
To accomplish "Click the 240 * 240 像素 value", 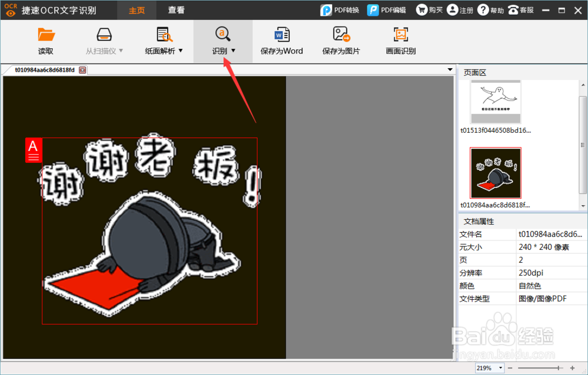I will (x=544, y=247).
